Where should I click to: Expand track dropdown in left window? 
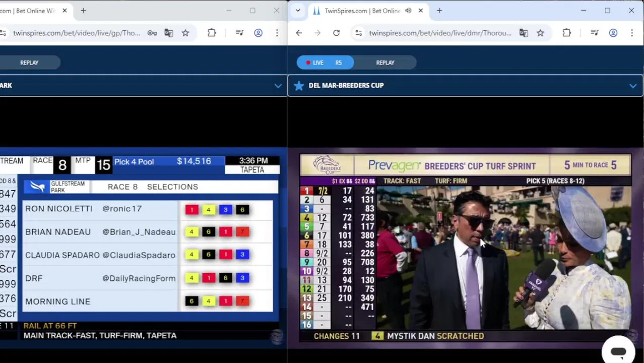point(278,86)
